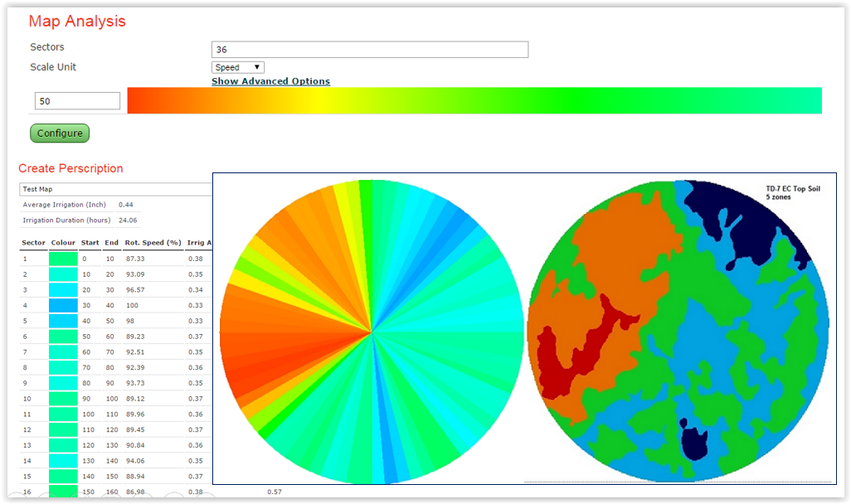851x504 pixels.
Task: Click rotation speed value 93.09
Action: (135, 274)
